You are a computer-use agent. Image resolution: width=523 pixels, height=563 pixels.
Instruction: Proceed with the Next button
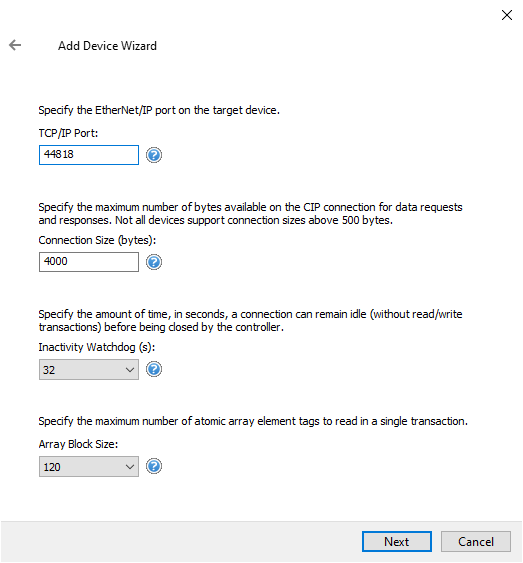click(397, 541)
